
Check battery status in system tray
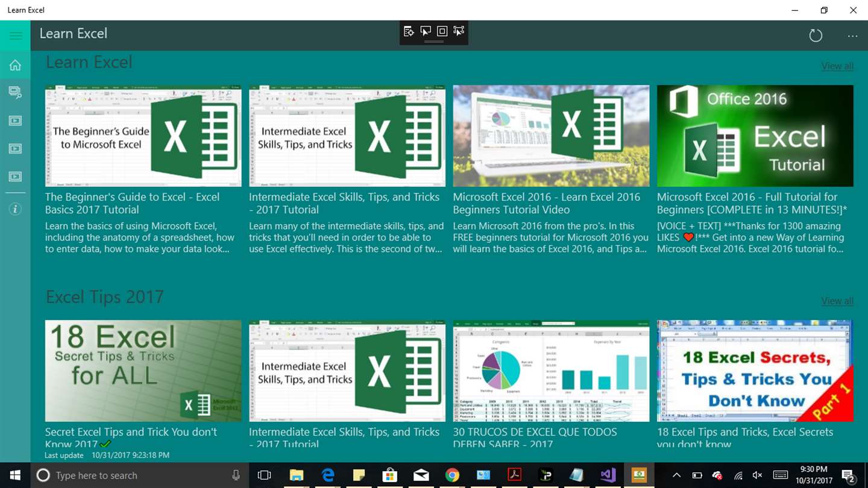(697, 475)
